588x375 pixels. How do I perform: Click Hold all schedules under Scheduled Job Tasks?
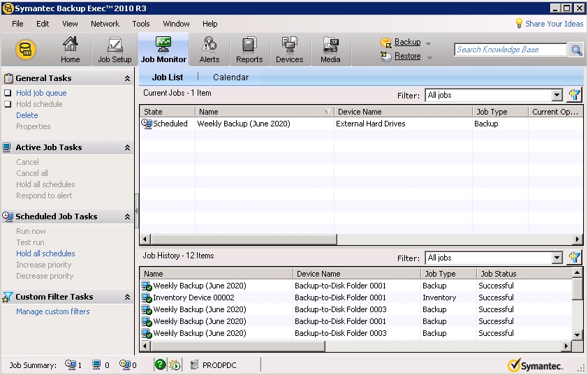45,253
